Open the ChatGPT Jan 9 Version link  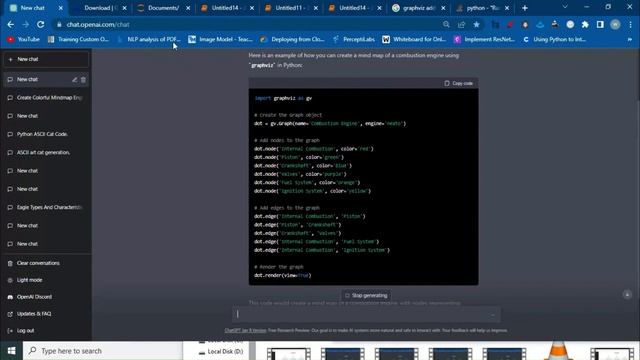coord(245,330)
